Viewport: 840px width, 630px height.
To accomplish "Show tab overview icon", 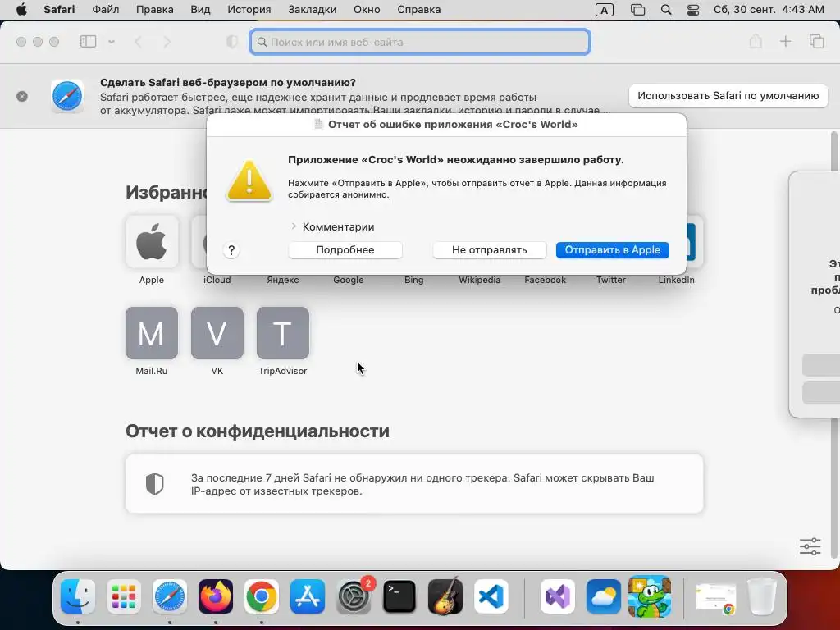I will pos(816,41).
